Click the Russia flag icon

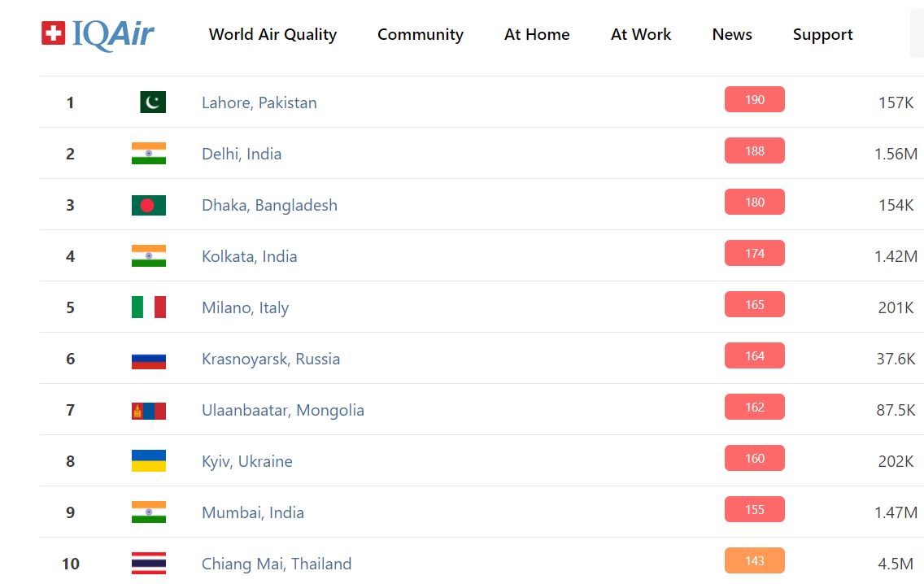coord(148,359)
